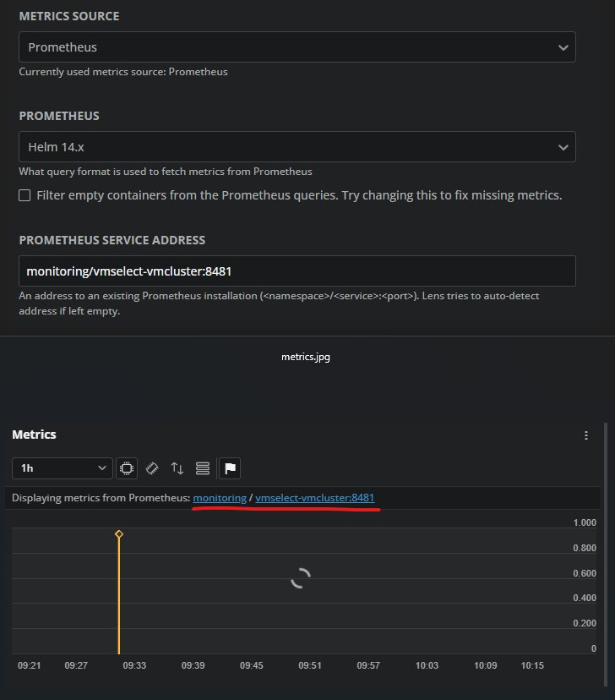
Task: Click the Metrics panel heading
Action: point(34,435)
